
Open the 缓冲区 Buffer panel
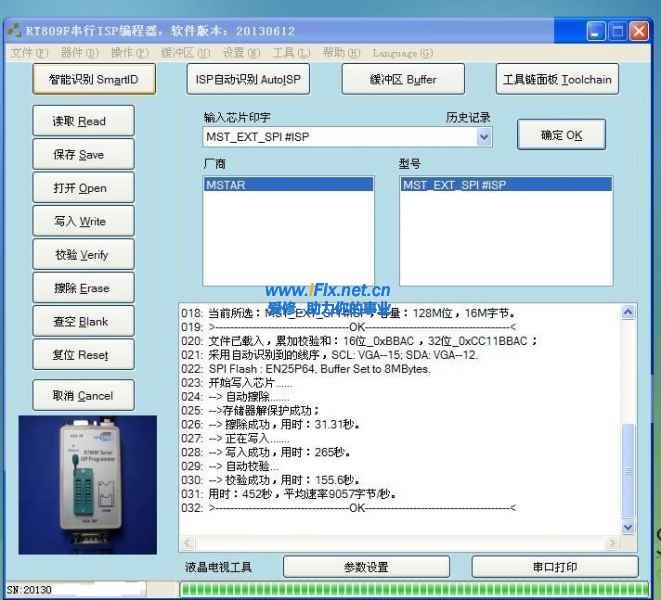[x=403, y=79]
